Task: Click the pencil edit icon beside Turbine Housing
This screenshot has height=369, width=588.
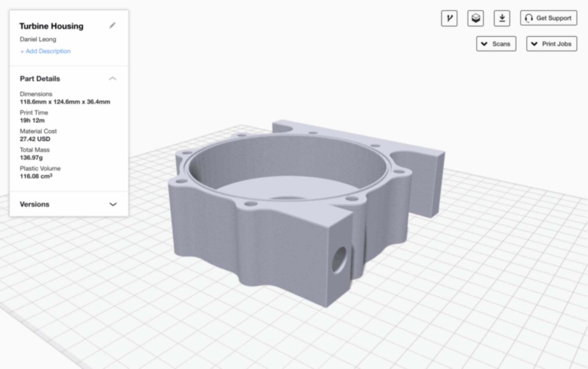Action: click(112, 26)
